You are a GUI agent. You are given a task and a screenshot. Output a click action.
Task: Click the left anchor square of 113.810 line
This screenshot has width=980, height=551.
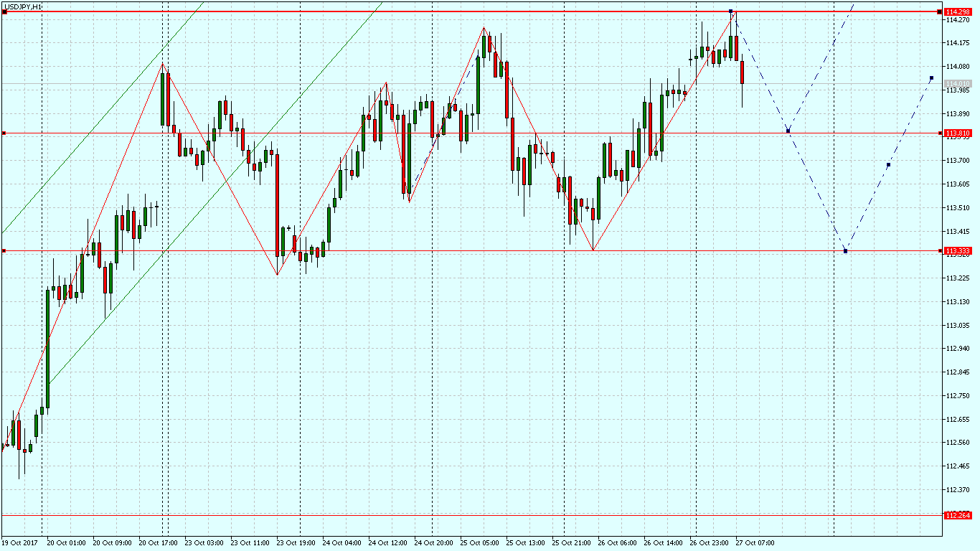[4, 133]
